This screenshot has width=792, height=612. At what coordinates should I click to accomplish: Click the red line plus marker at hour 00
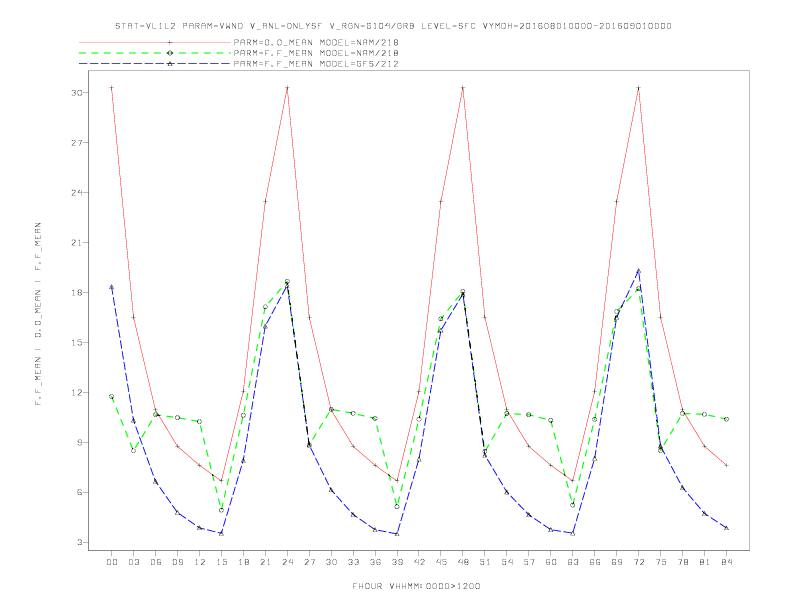tap(112, 88)
